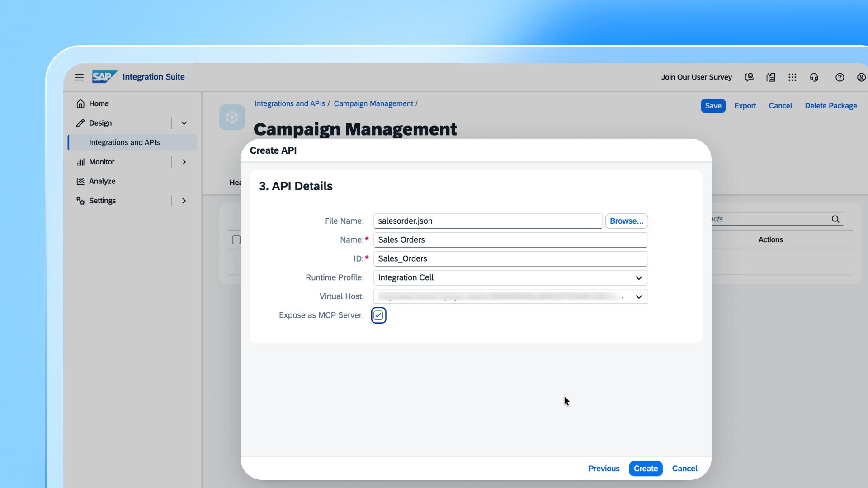Click Delete Package

point(830,106)
